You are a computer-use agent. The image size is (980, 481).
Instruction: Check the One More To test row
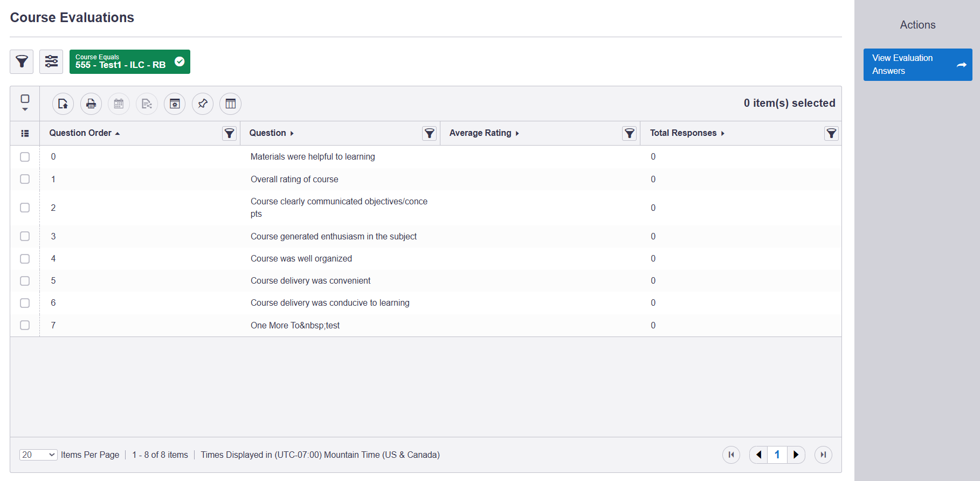[25, 325]
